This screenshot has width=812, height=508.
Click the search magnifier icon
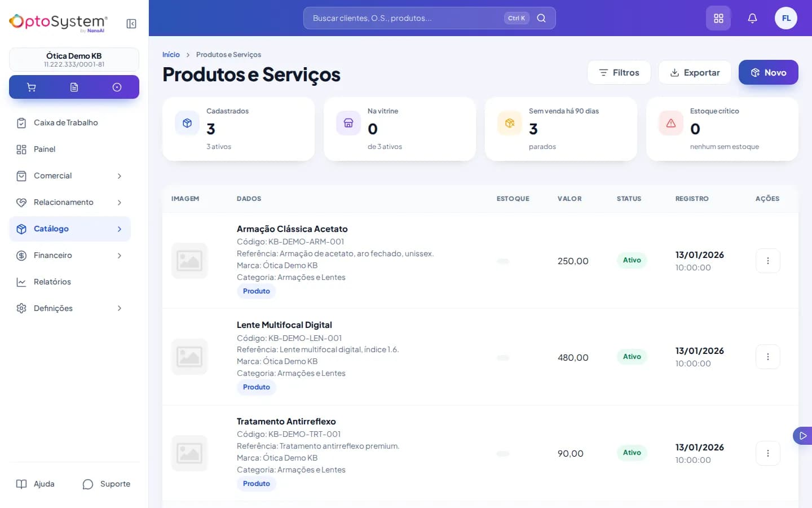point(541,18)
